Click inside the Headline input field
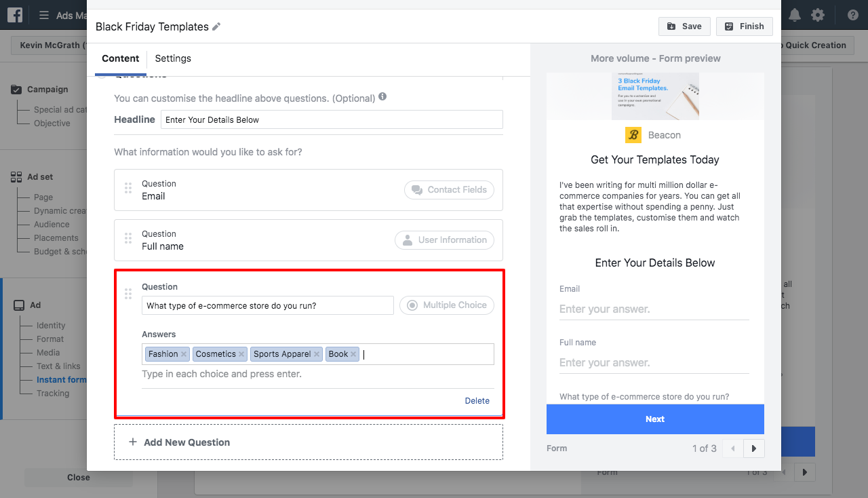868x498 pixels. pos(332,119)
